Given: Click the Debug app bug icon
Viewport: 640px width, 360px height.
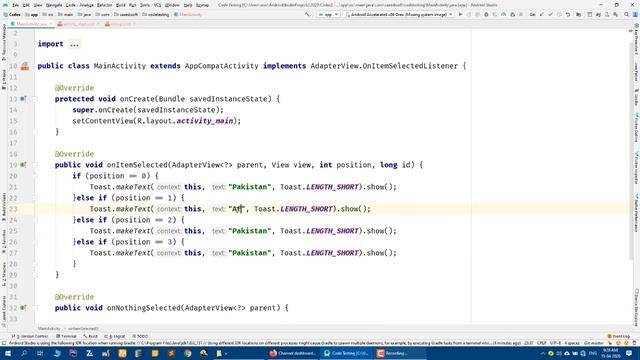Looking at the screenshot, I should [486, 14].
